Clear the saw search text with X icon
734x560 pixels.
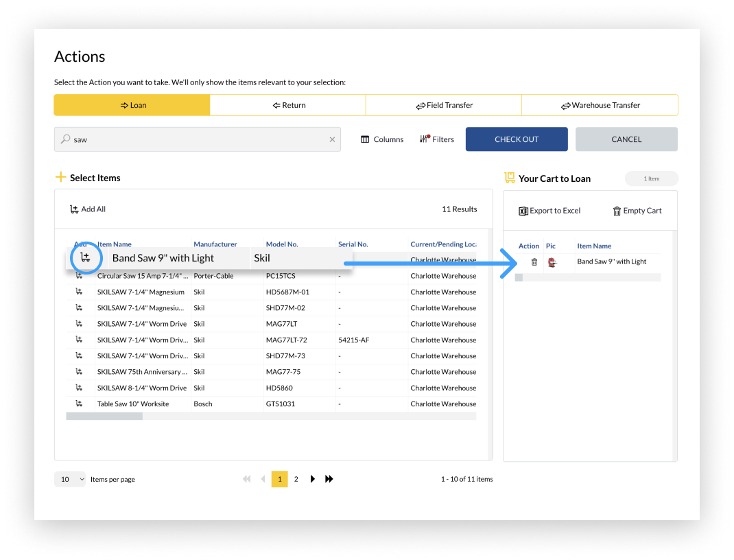click(332, 139)
